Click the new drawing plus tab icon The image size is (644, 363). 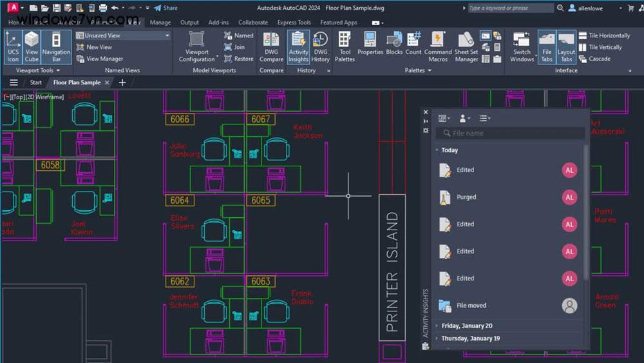point(122,83)
